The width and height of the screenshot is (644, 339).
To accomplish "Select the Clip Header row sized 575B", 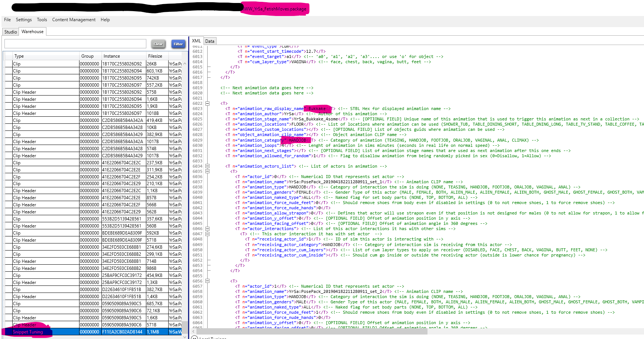I will pyautogui.click(x=93, y=92).
